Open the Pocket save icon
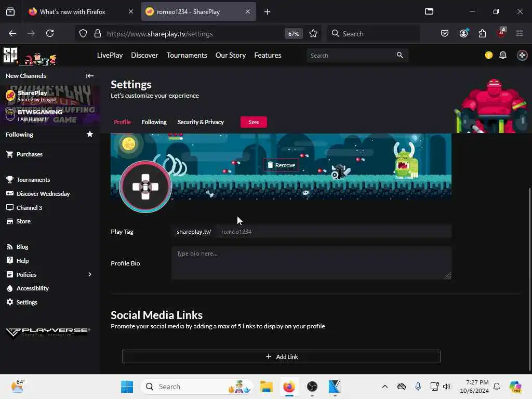The height and width of the screenshot is (399, 532). coord(445,33)
